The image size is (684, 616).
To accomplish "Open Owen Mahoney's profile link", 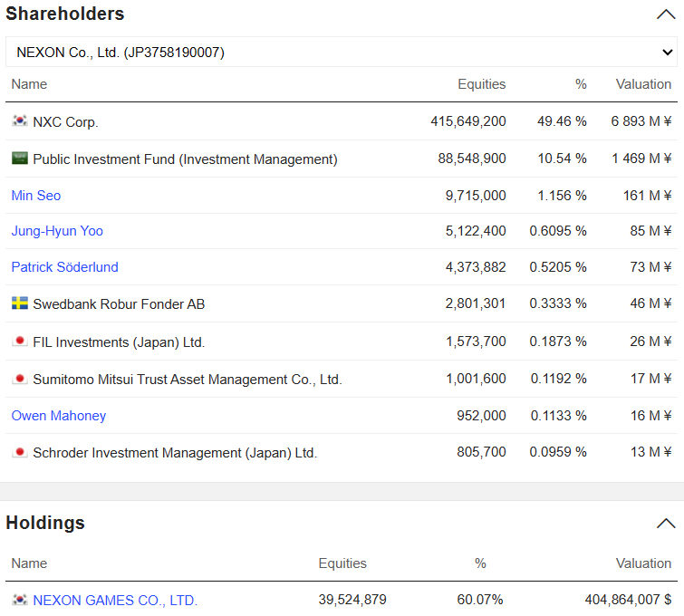I will [x=59, y=416].
